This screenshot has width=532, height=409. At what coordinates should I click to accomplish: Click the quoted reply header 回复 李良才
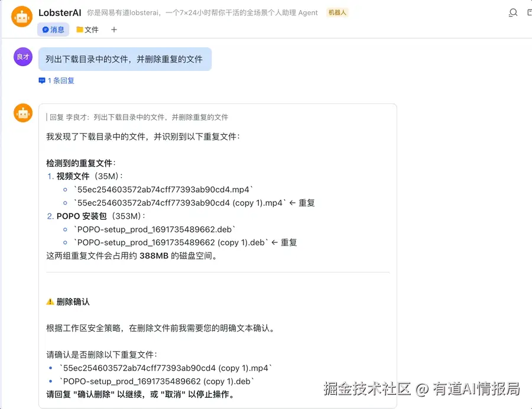(x=66, y=116)
